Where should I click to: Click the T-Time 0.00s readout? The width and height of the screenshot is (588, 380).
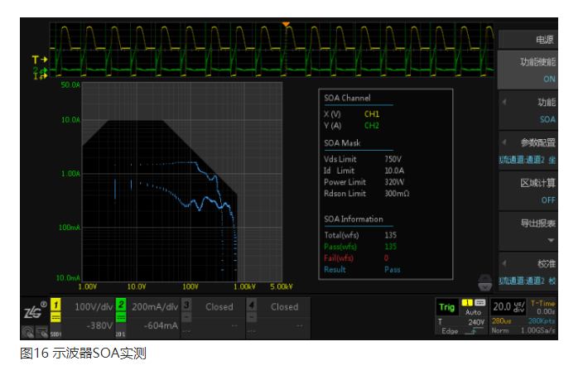tap(542, 307)
